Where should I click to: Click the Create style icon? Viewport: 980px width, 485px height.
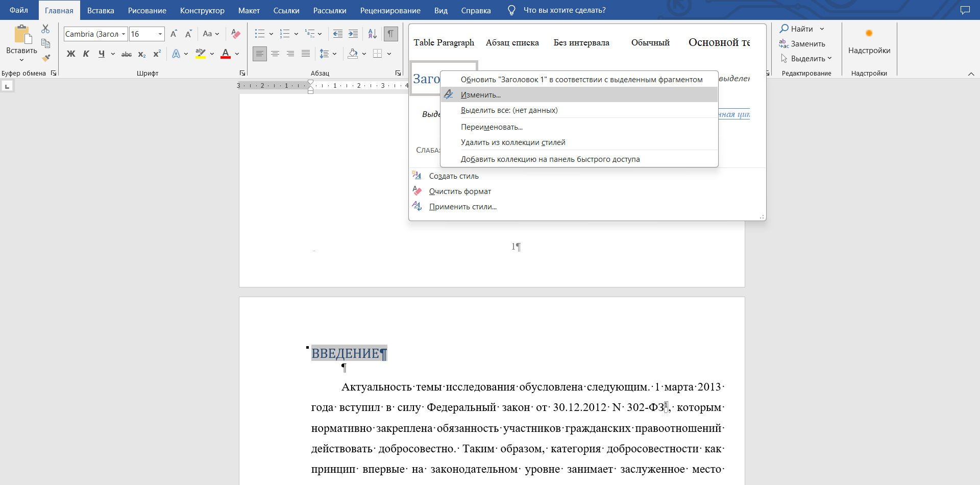tap(417, 176)
